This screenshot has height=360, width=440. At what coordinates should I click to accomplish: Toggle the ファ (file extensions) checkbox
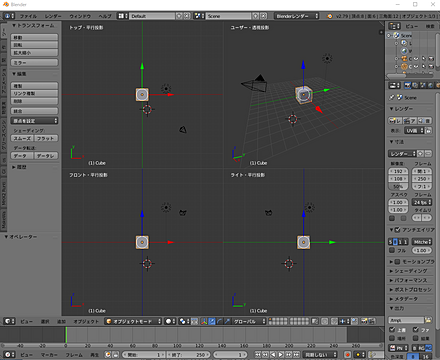(416, 330)
